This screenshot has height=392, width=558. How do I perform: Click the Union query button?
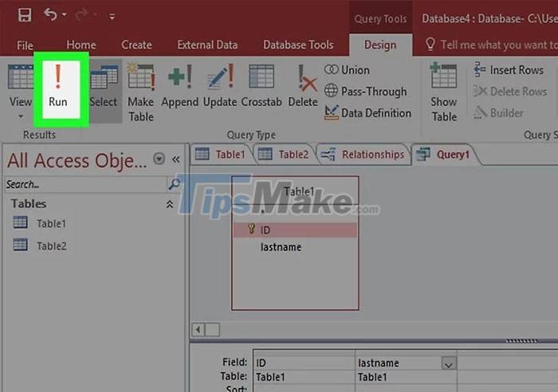347,70
